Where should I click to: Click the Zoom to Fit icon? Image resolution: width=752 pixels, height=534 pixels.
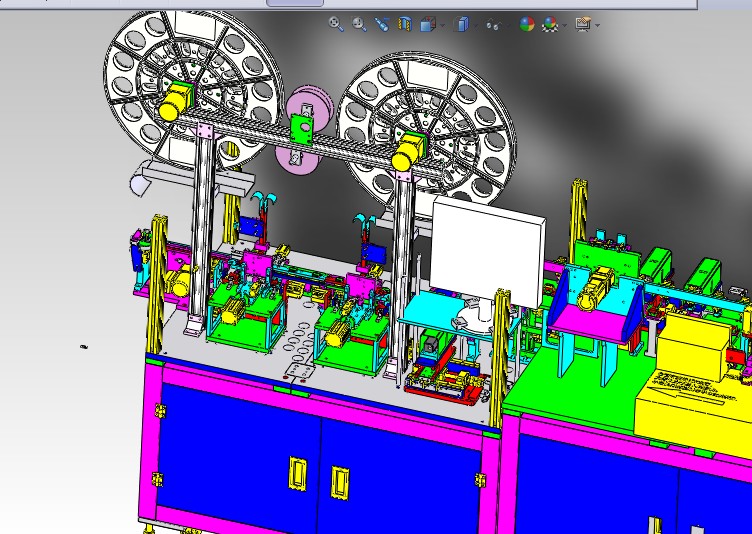point(336,24)
